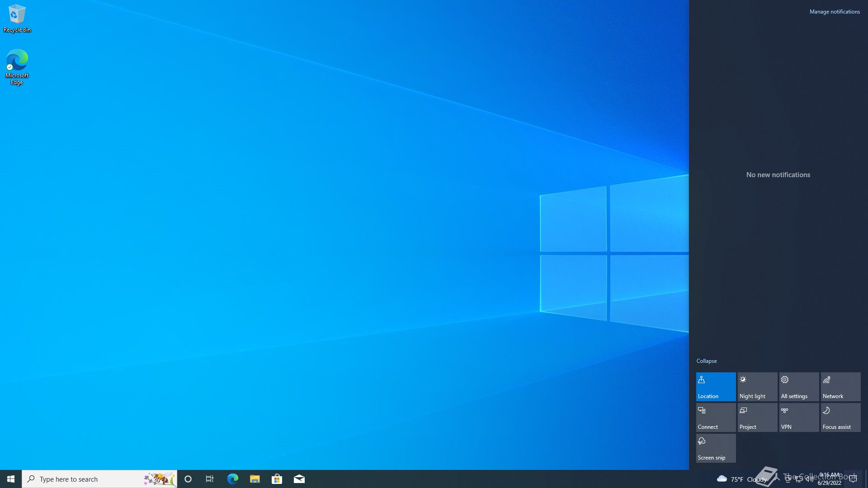Image resolution: width=868 pixels, height=488 pixels.
Task: Click the Connect quick action tile
Action: pos(716,417)
